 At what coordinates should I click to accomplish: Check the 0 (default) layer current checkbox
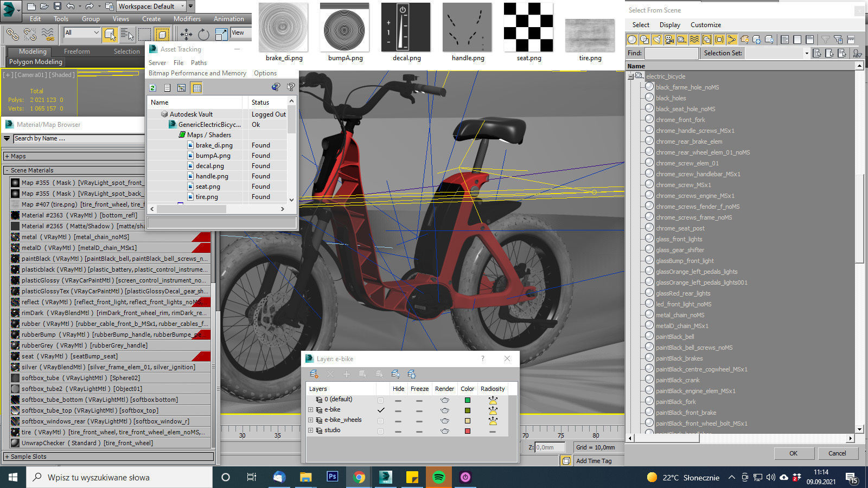(380, 400)
